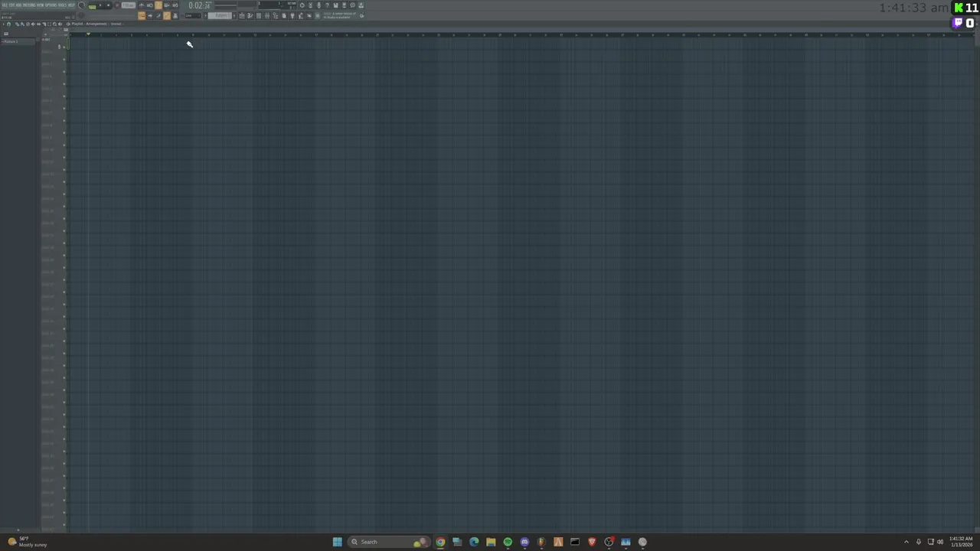Toggle the loop recording icon
The image size is (980, 551).
pyautogui.click(x=175, y=5)
